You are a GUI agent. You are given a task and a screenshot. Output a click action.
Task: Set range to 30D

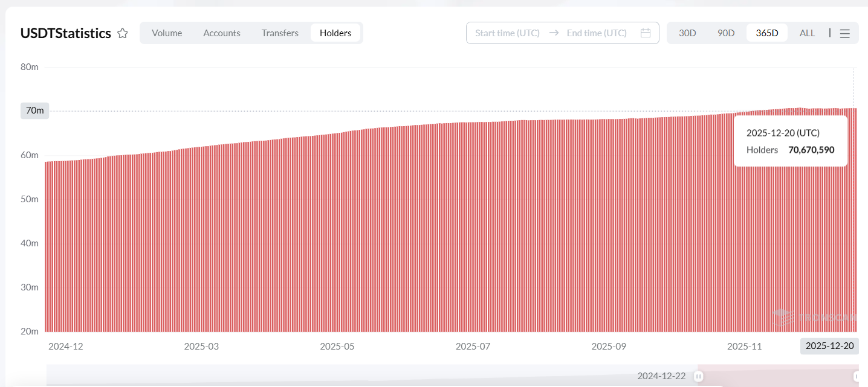click(687, 33)
